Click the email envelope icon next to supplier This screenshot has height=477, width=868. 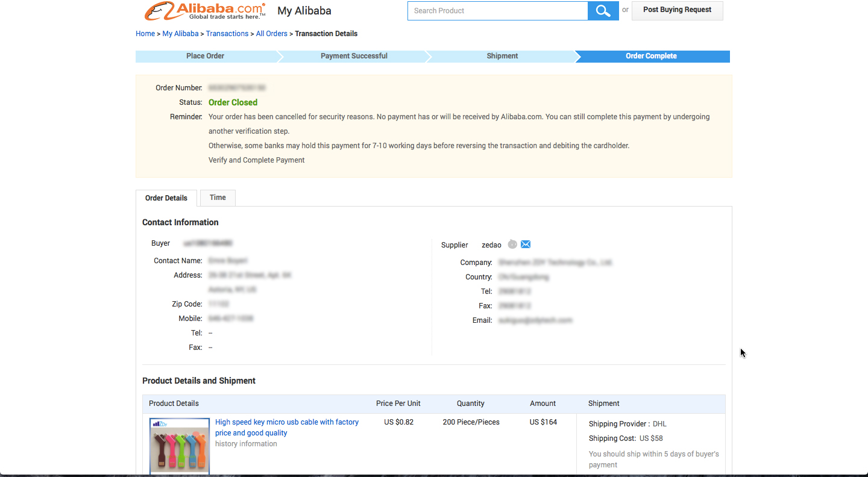(x=525, y=244)
